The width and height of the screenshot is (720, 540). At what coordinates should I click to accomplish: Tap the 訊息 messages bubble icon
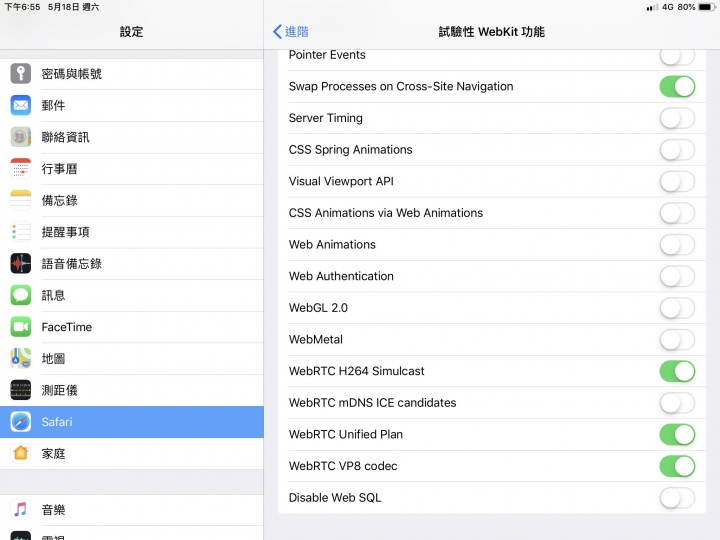click(21, 295)
